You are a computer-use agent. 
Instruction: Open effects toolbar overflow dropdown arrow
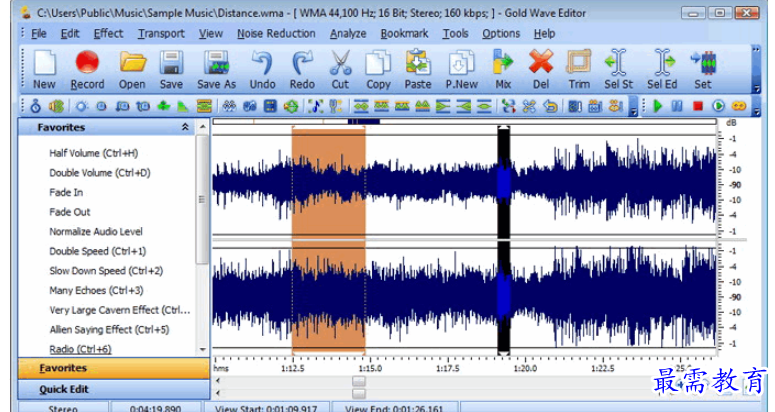click(x=634, y=113)
